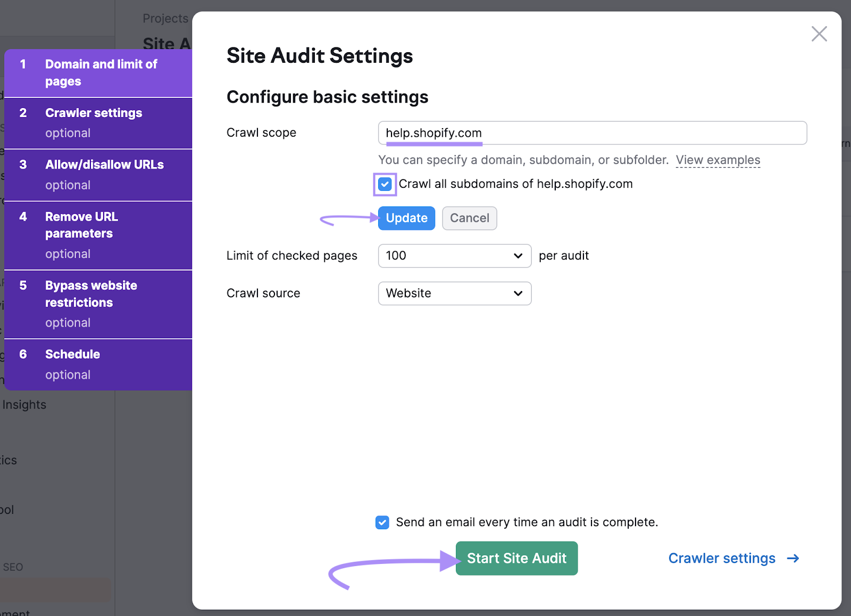Click the Cancel button
Screen dimensions: 851x616
pyautogui.click(x=469, y=218)
